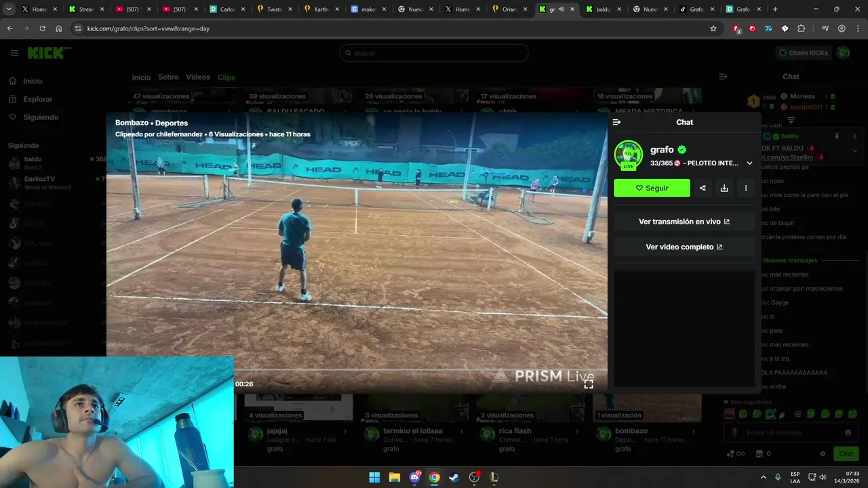Open Ver video completo link
This screenshot has width=868, height=488.
click(684, 247)
